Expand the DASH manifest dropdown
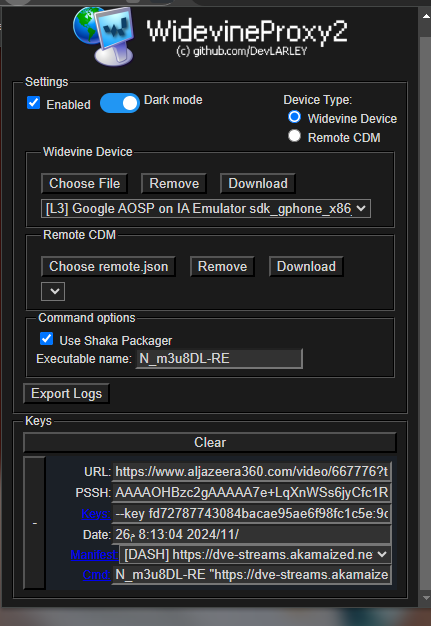This screenshot has width=431, height=626. 255,554
